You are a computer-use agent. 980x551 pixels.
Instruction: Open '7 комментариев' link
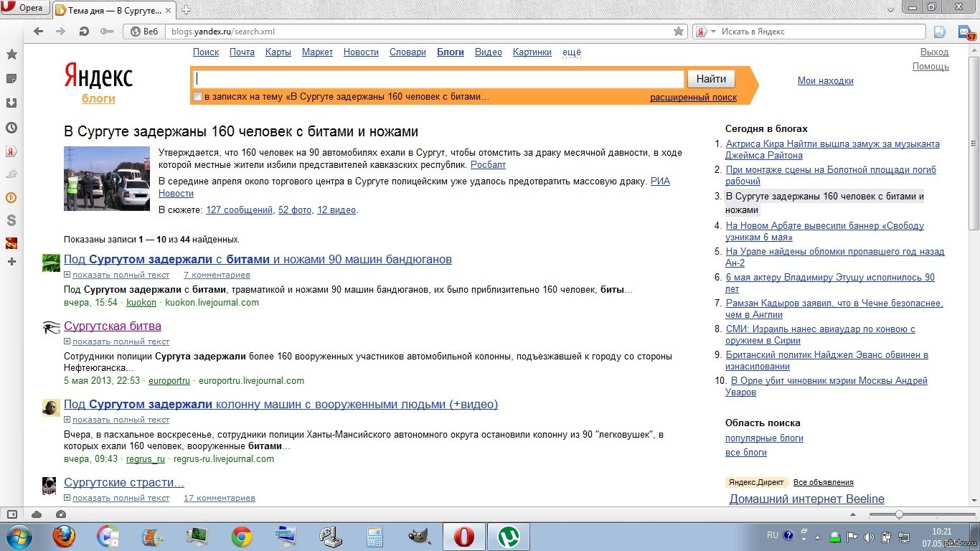pyautogui.click(x=217, y=275)
